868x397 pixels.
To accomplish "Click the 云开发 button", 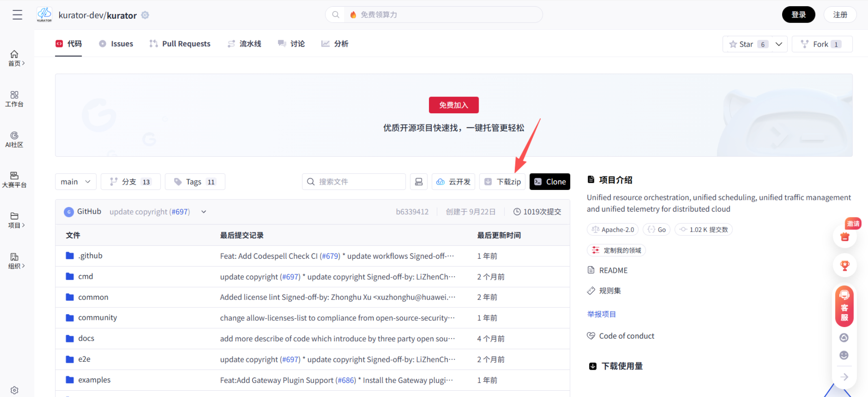I will [x=454, y=182].
